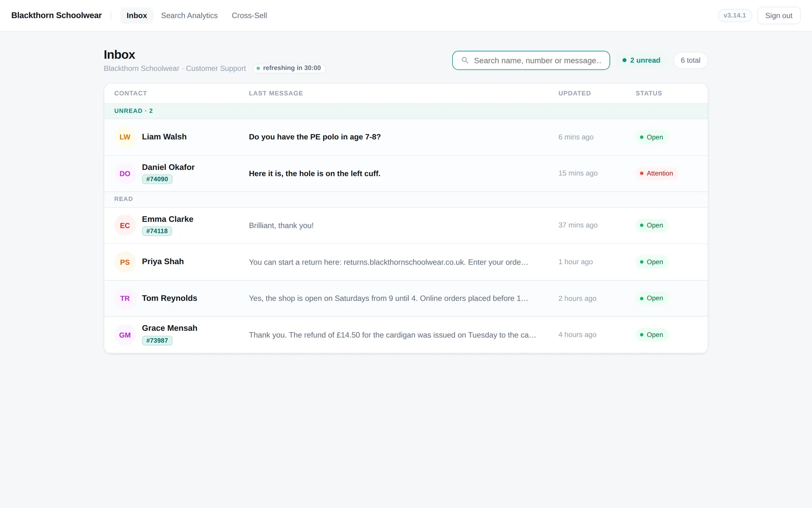Click the '4 hours ago' timestamp

coord(577,334)
